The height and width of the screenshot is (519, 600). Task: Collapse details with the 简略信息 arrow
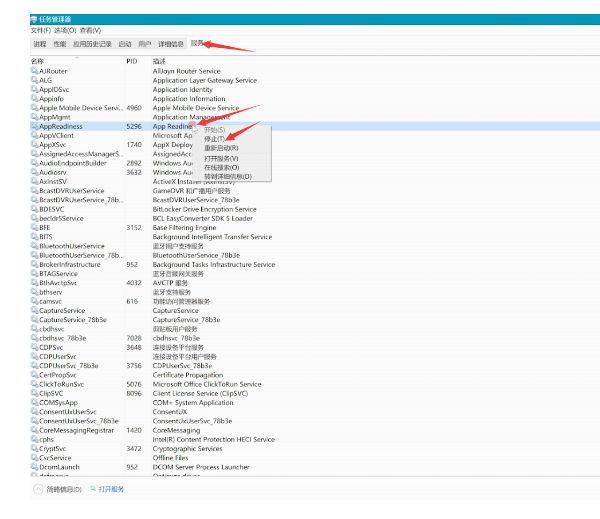pos(38,490)
